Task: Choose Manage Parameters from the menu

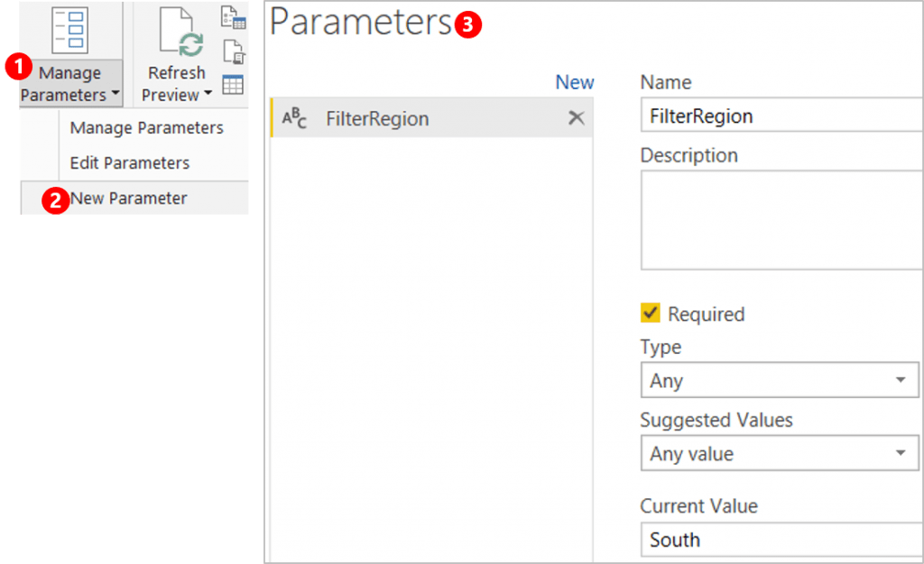Action: 146,127
